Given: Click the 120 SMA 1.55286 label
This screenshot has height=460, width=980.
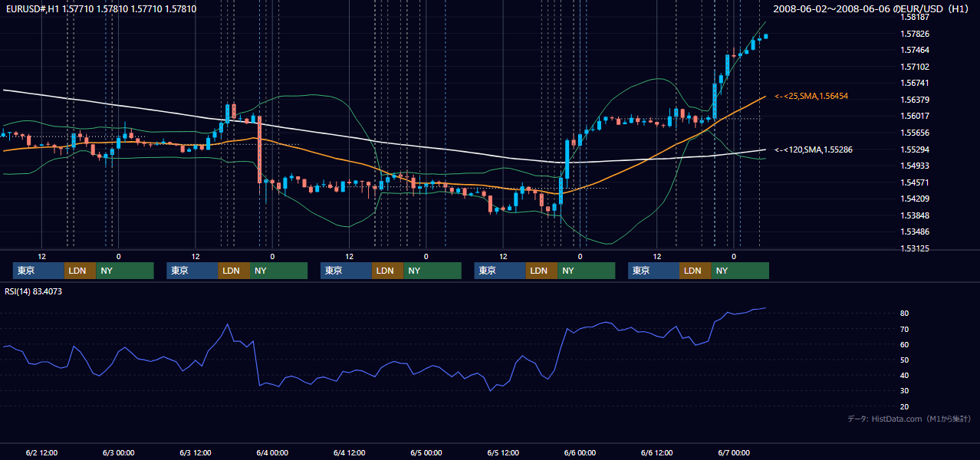Looking at the screenshot, I should (x=814, y=149).
